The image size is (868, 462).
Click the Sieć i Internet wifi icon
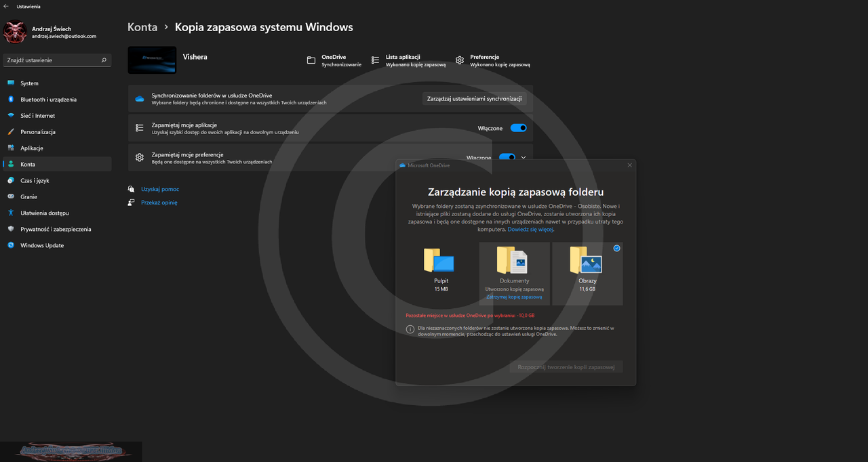click(11, 116)
